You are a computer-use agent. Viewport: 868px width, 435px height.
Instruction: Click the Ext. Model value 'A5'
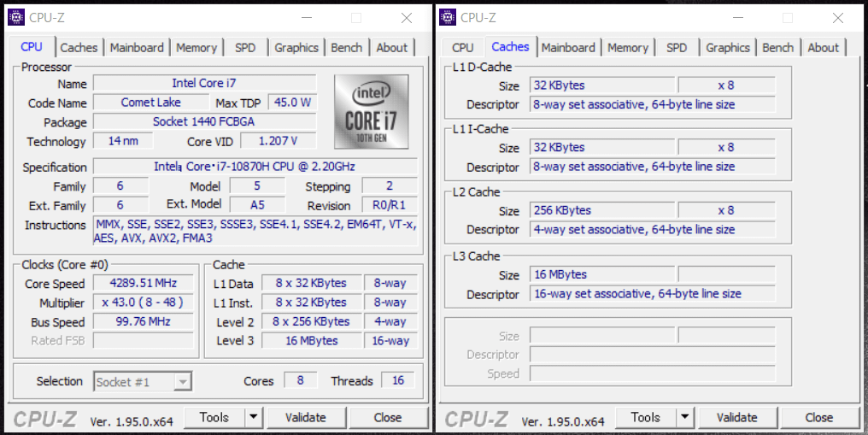pos(257,205)
